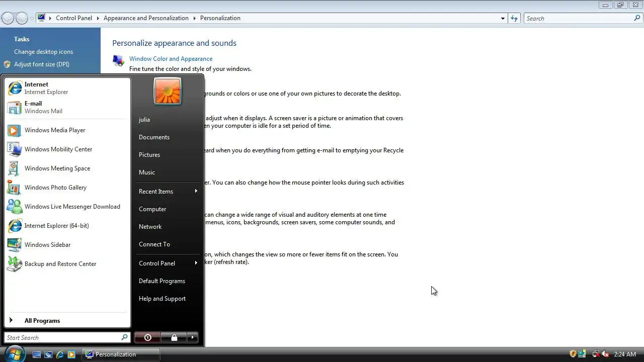This screenshot has width=644, height=362.
Task: Open Backup and Restore Center icon
Action: tap(15, 264)
